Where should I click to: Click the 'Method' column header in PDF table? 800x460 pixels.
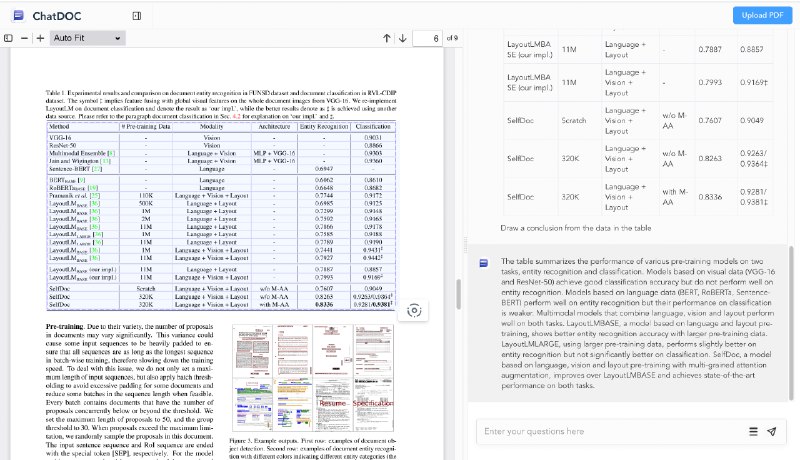coord(59,126)
